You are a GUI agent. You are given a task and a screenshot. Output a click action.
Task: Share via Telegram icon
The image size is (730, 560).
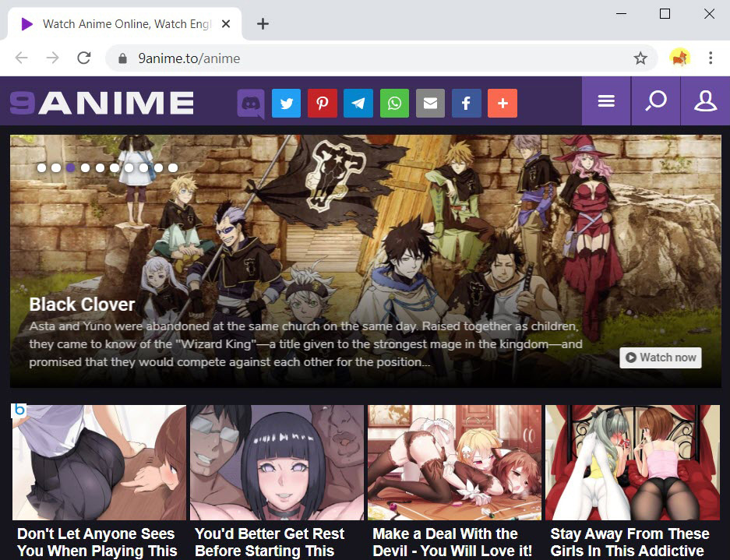(x=358, y=104)
